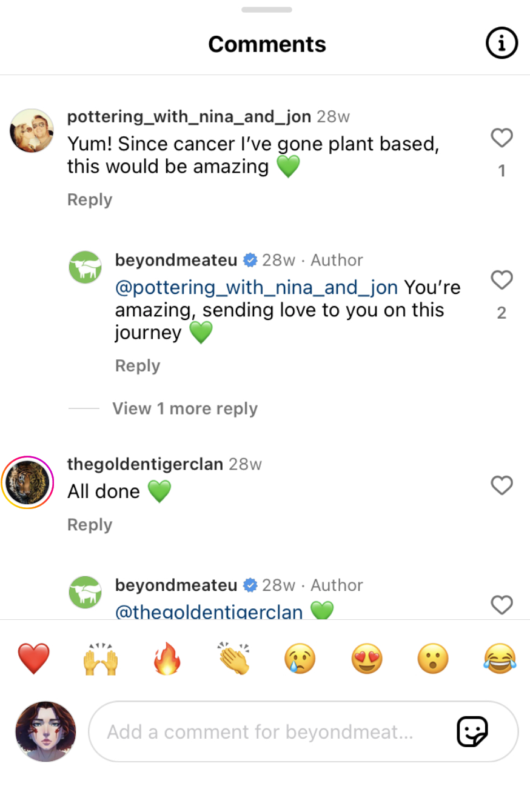
Task: Expand "View 1 more reply"
Action: (x=184, y=408)
